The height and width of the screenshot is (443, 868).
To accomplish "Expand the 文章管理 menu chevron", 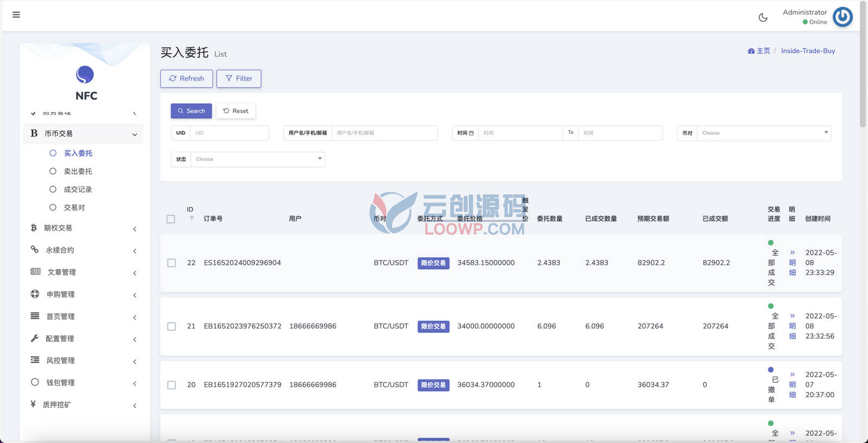I will pos(135,273).
